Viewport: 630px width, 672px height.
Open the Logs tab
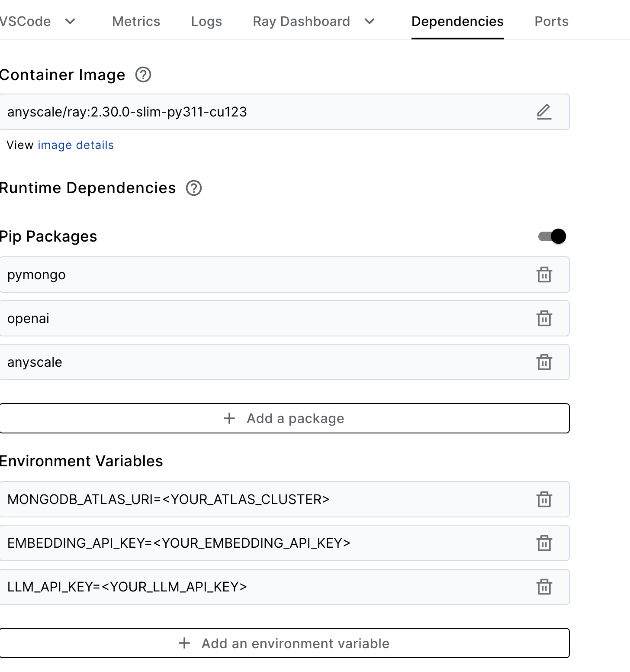pos(206,21)
